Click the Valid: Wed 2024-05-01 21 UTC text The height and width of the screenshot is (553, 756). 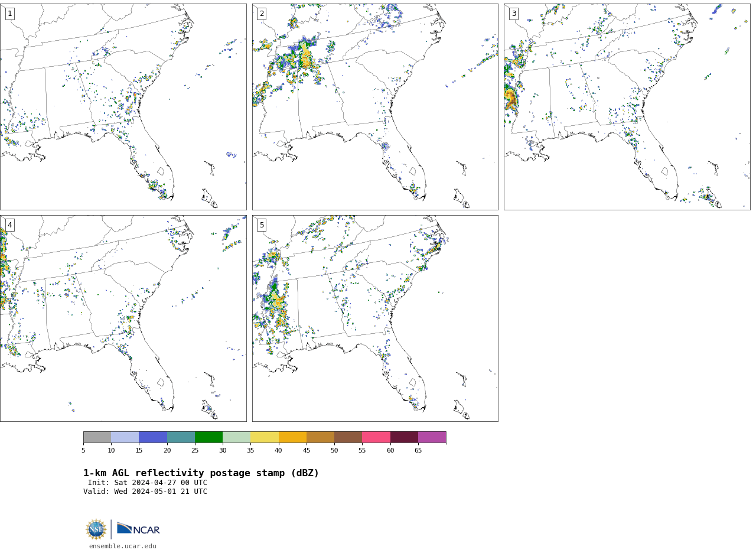(145, 492)
